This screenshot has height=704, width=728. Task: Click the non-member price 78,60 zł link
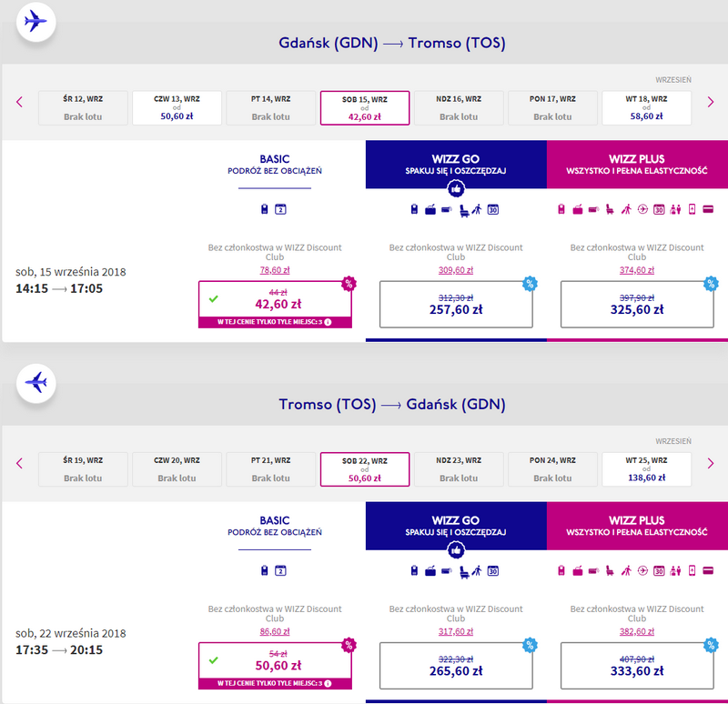pyautogui.click(x=275, y=270)
